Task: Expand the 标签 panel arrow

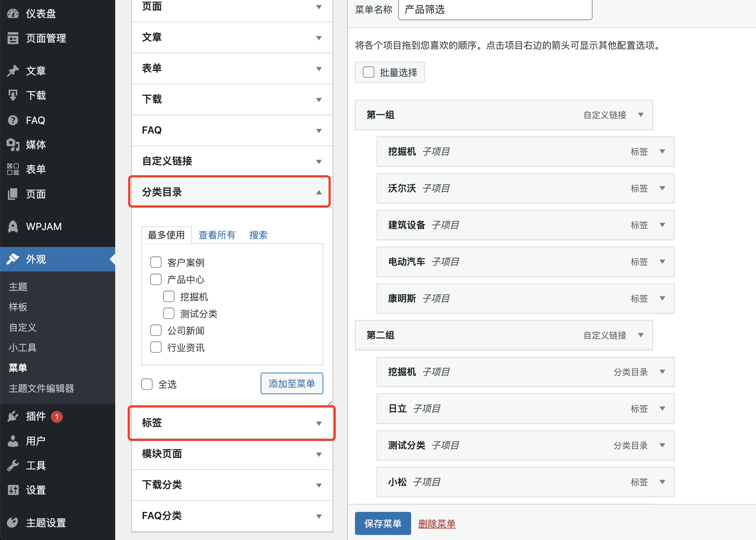Action: pyautogui.click(x=319, y=423)
